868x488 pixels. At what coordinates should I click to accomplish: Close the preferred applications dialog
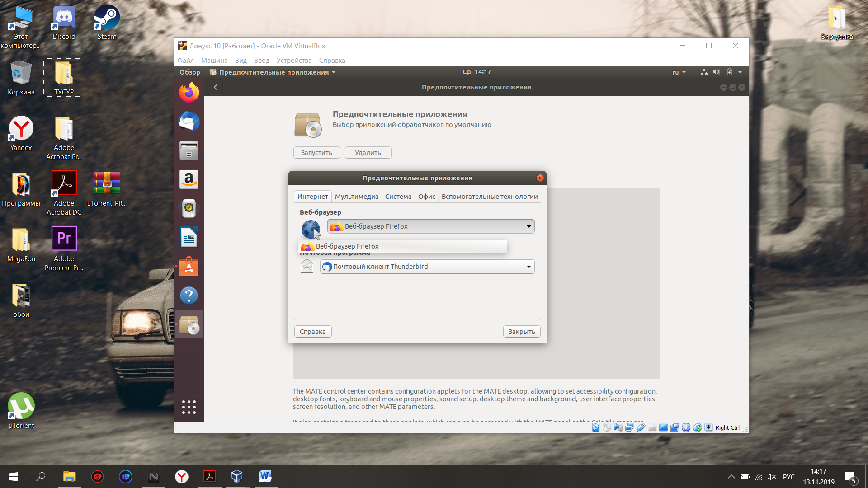(540, 178)
